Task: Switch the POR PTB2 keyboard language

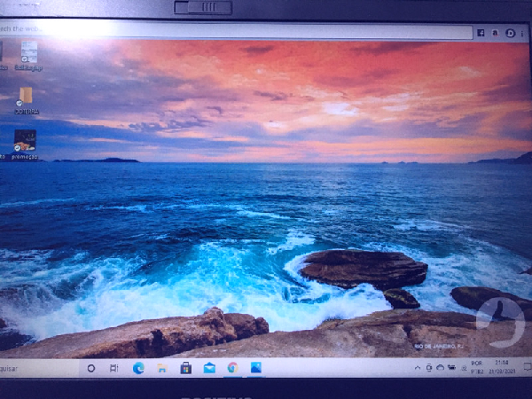Action: (477, 367)
